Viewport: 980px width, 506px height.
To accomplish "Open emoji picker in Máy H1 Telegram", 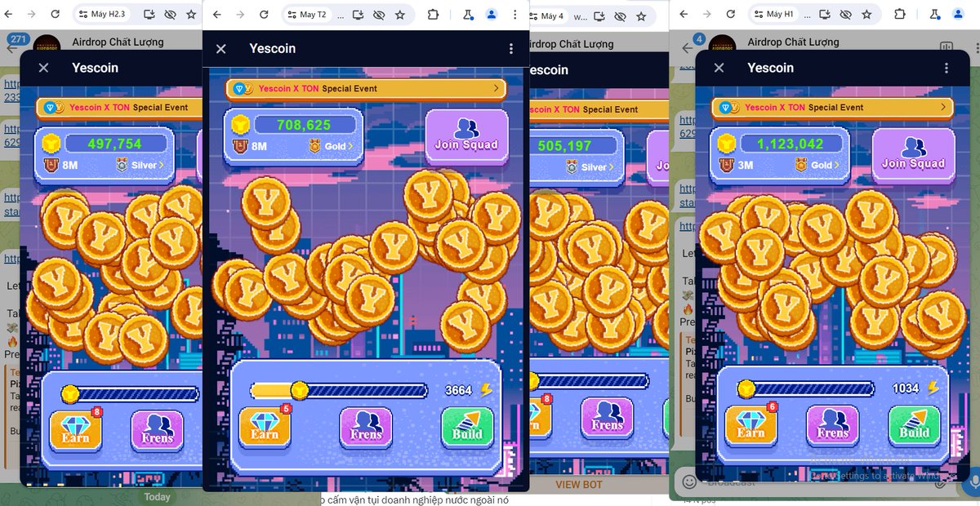I will pos(689,482).
